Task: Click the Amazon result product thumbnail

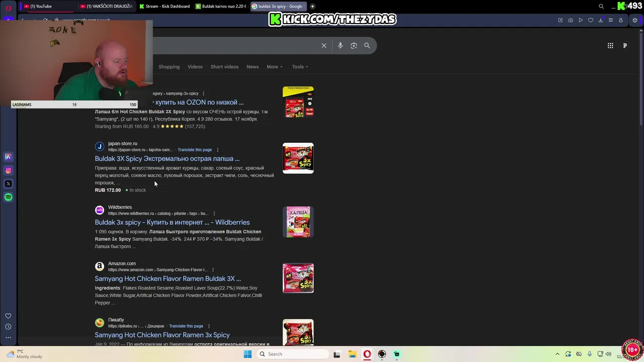Action: (298, 278)
